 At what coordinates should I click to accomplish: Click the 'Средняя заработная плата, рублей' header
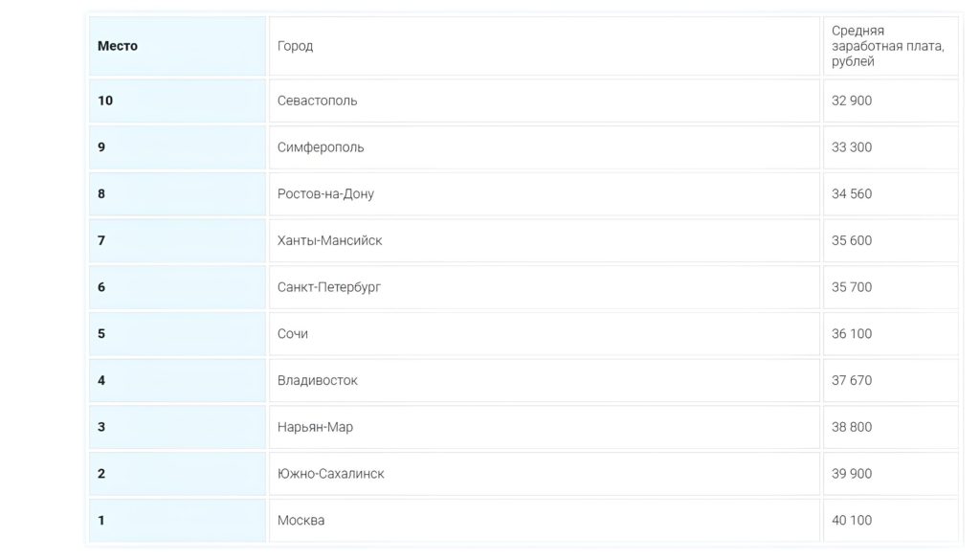pos(888,46)
